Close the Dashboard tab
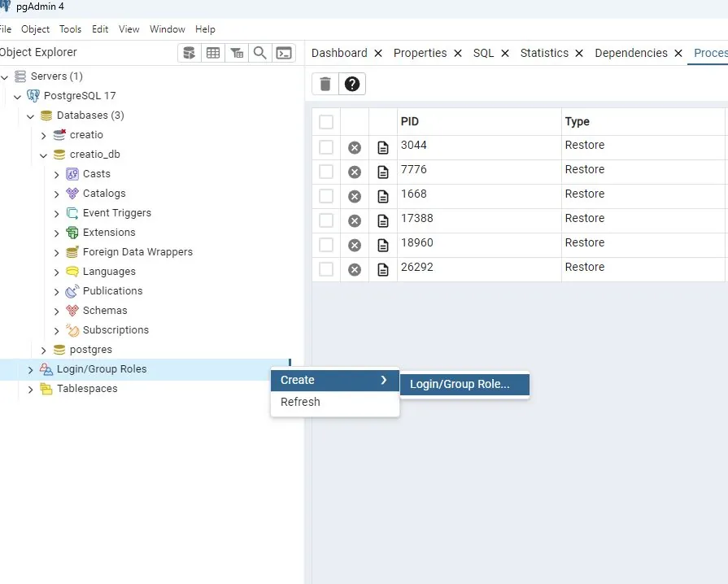The image size is (728, 584). coord(378,54)
